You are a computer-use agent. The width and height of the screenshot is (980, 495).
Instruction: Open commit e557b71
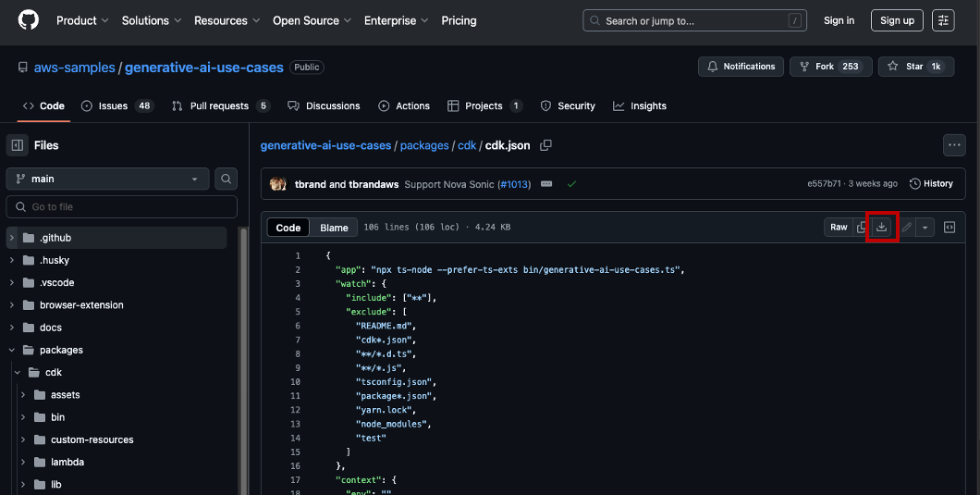824,184
